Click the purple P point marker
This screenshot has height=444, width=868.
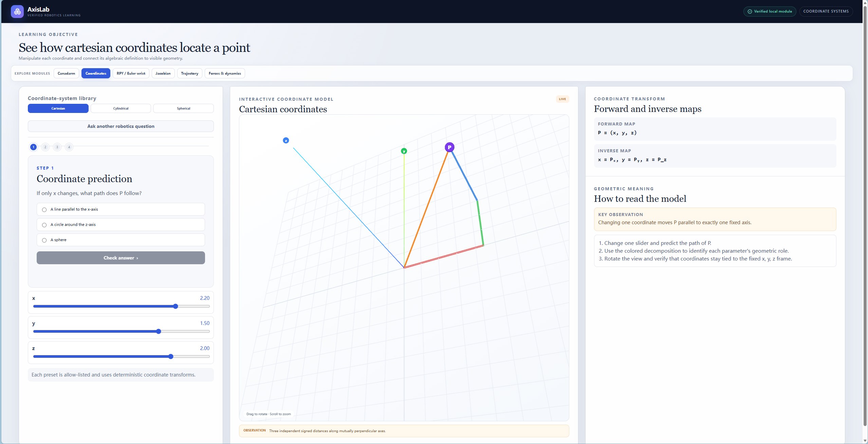(x=449, y=147)
